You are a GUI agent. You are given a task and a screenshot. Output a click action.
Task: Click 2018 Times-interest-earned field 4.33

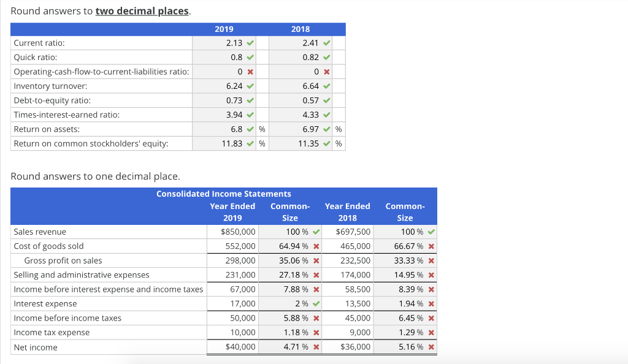pos(301,115)
